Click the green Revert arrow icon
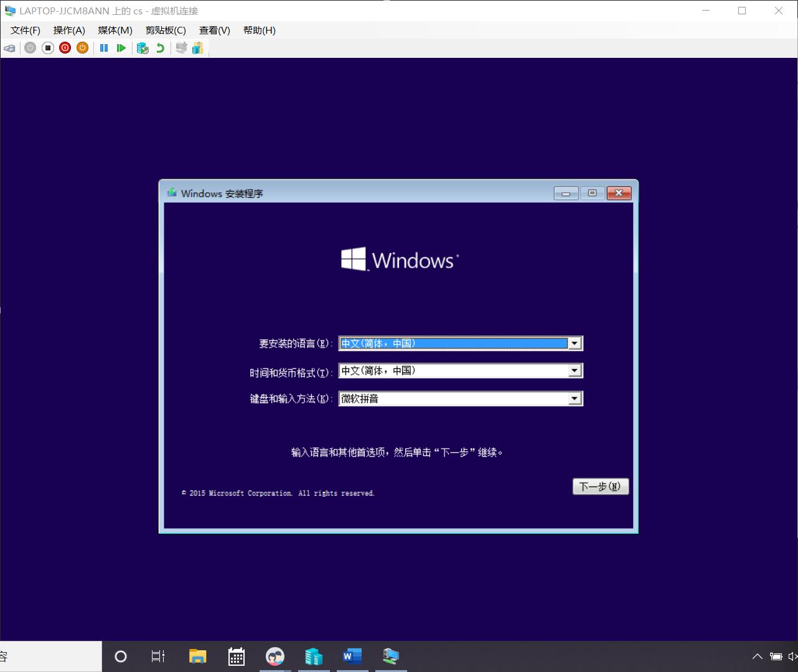Screen dimensions: 798x672 pyautogui.click(x=161, y=48)
